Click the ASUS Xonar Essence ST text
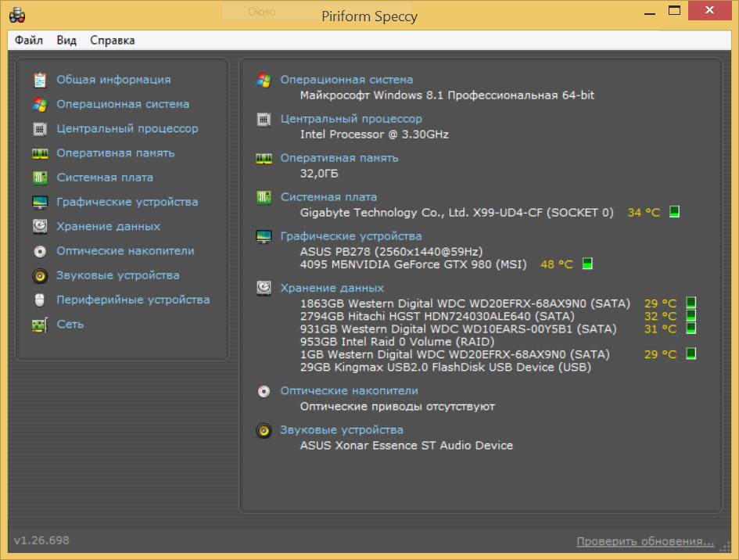Image resolution: width=739 pixels, height=560 pixels. (407, 446)
